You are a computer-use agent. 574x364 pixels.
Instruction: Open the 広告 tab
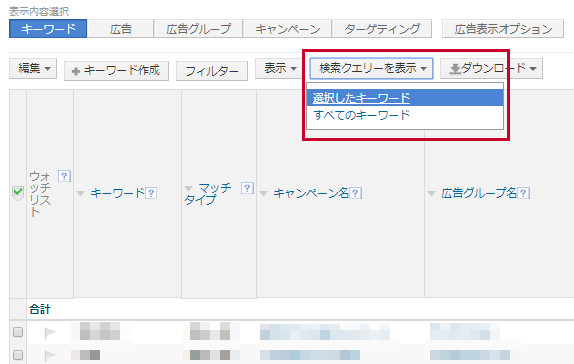(x=120, y=29)
